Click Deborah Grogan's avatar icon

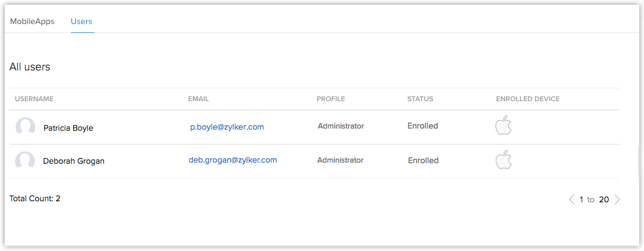pos(25,161)
